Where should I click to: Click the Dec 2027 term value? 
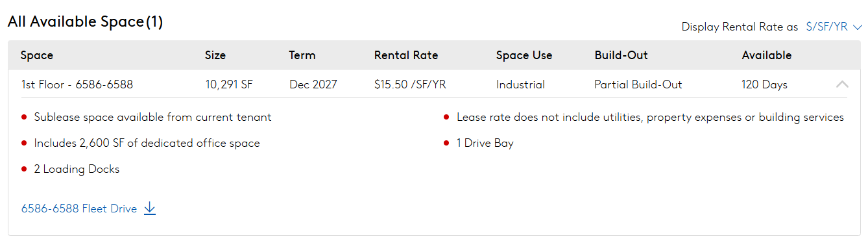(313, 84)
